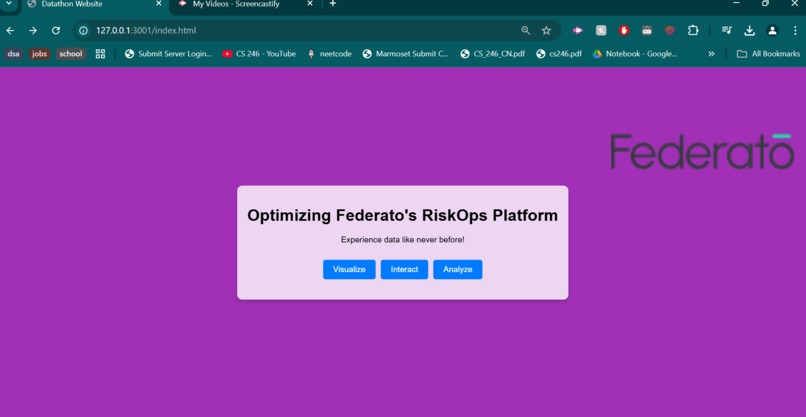Screen dimensions: 806x417
Task: Open cs246.pdf bookmark
Action: point(559,53)
